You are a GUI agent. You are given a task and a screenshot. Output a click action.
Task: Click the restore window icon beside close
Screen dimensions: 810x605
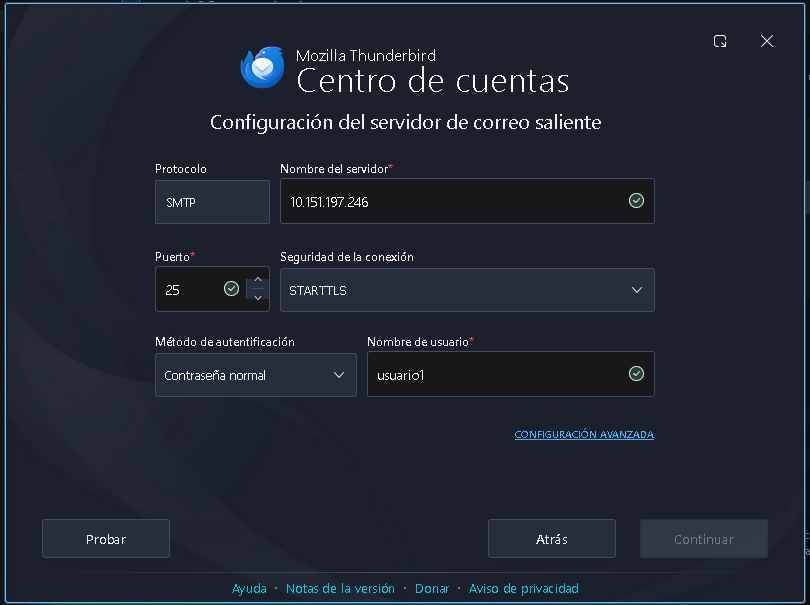[720, 41]
